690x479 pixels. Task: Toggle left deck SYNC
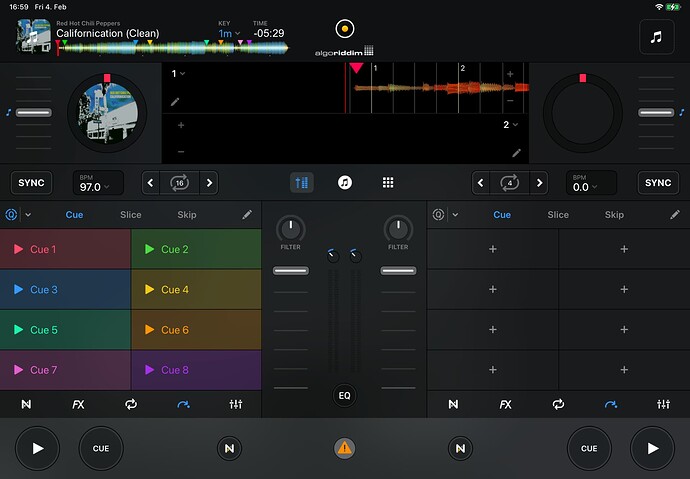pos(31,183)
